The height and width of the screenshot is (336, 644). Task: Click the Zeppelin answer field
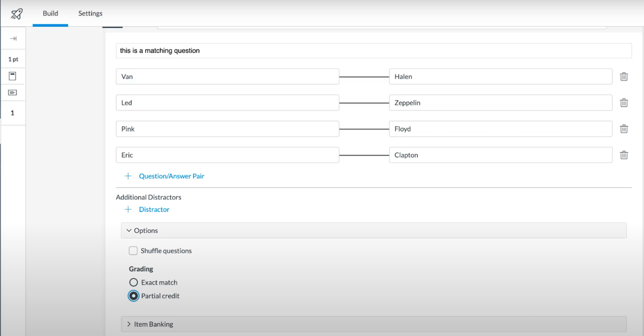click(500, 102)
